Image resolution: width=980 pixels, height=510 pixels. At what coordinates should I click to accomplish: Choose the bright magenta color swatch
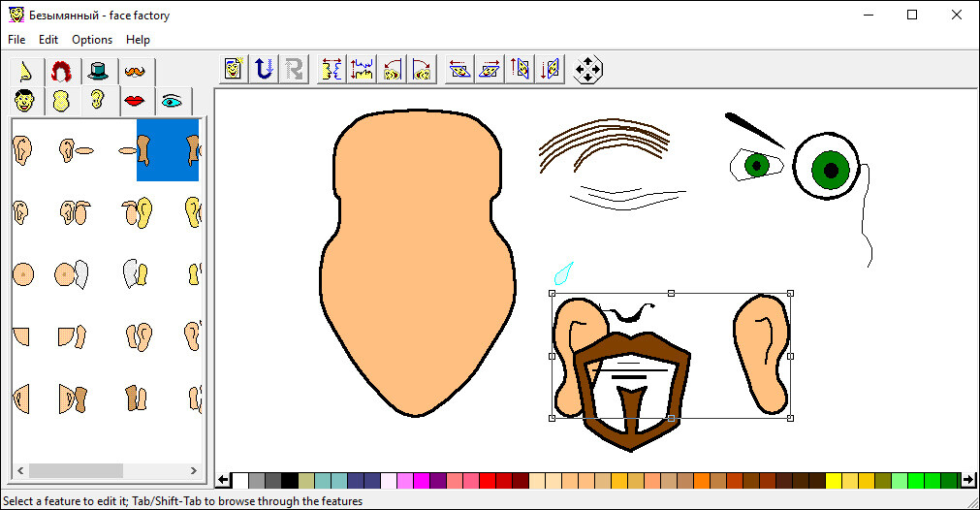422,480
